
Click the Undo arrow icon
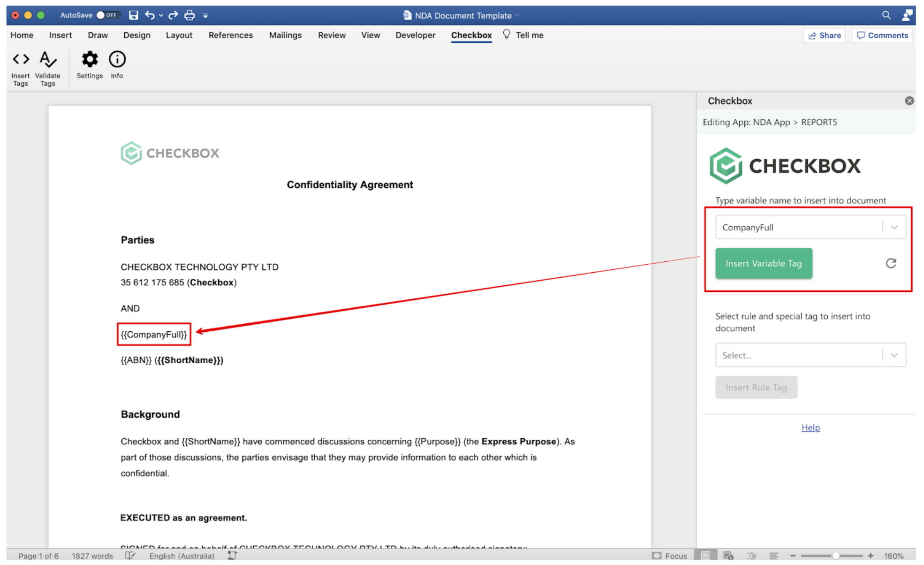tap(150, 15)
